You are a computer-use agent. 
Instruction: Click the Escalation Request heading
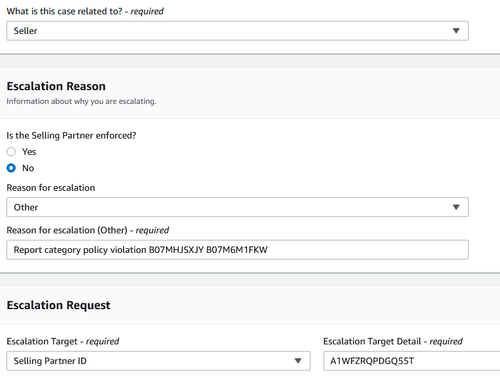pyautogui.click(x=58, y=305)
